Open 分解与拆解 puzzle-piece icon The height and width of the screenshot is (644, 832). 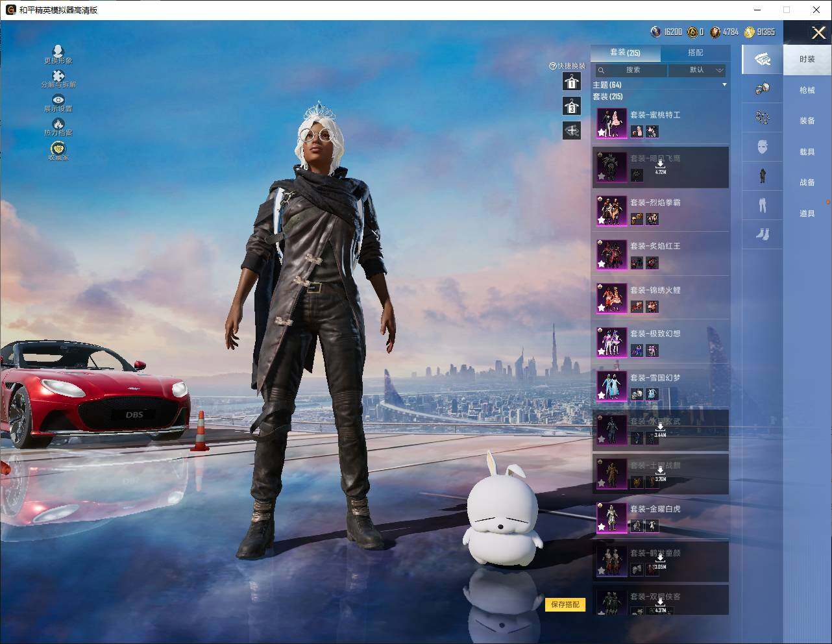(x=58, y=77)
